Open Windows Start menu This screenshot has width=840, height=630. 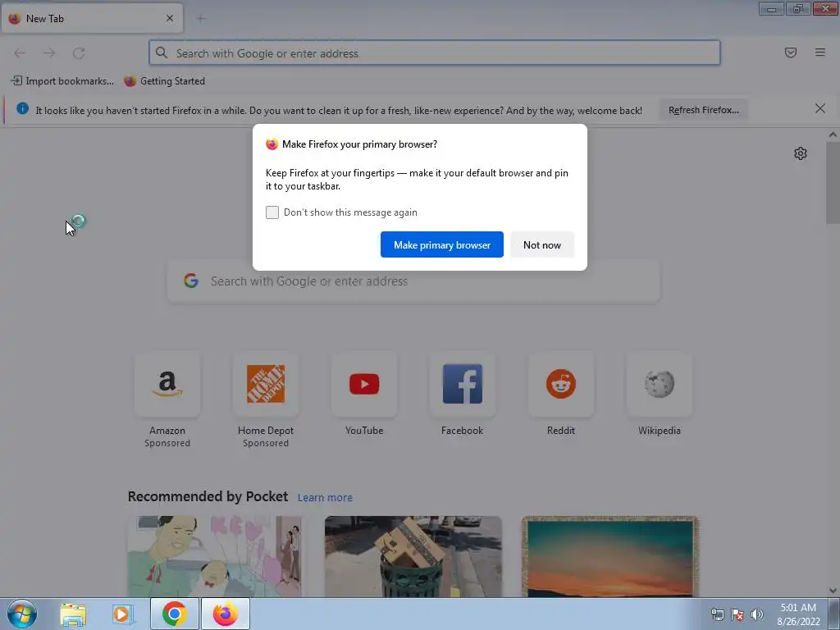tap(22, 614)
